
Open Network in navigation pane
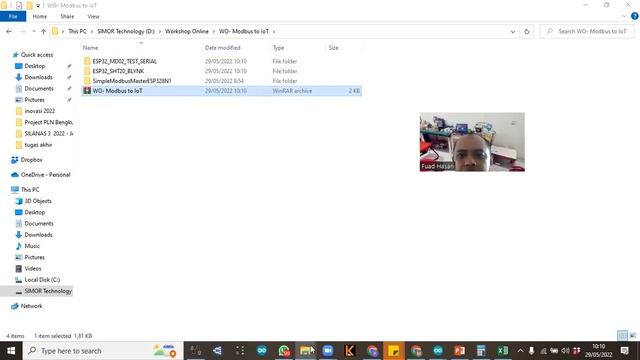[31, 306]
